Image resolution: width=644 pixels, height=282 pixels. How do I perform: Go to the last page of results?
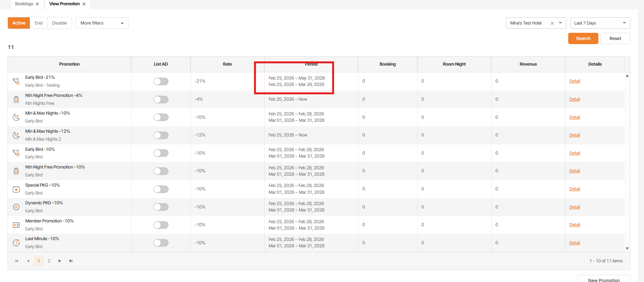[71, 261]
